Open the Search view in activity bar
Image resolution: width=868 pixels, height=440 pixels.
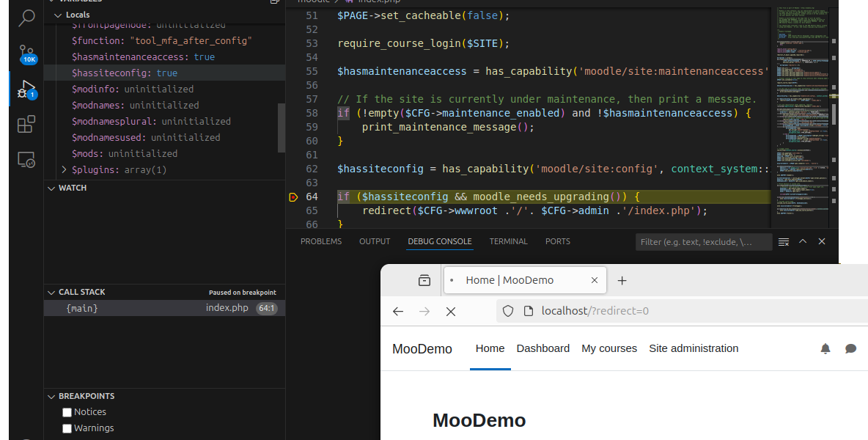26,18
